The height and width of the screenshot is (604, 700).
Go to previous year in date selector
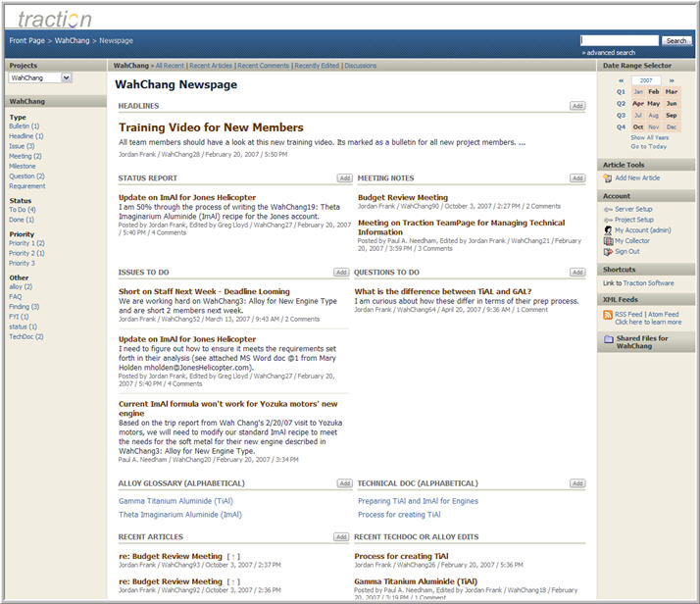click(x=621, y=80)
